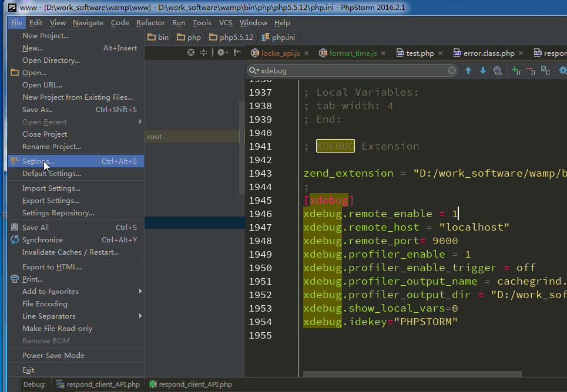Screen dimensions: 567x392
Task: Switch to the error.class.php tab
Action: (x=488, y=53)
